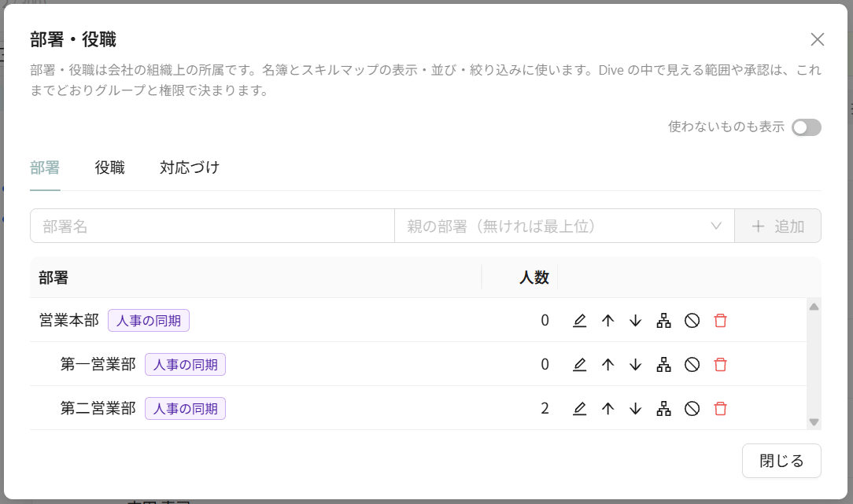
Task: Edit the 第二営業部 department name
Action: (579, 409)
